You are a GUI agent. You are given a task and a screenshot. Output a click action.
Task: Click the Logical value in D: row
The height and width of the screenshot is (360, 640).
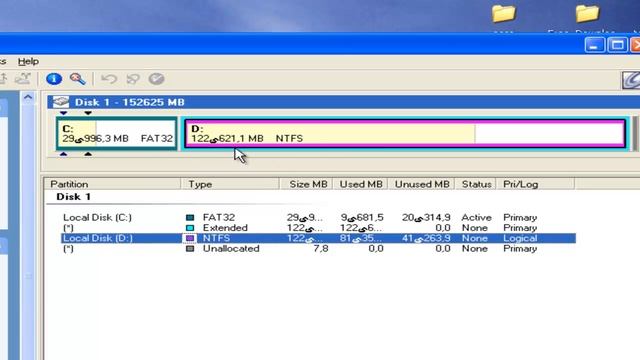pyautogui.click(x=520, y=238)
